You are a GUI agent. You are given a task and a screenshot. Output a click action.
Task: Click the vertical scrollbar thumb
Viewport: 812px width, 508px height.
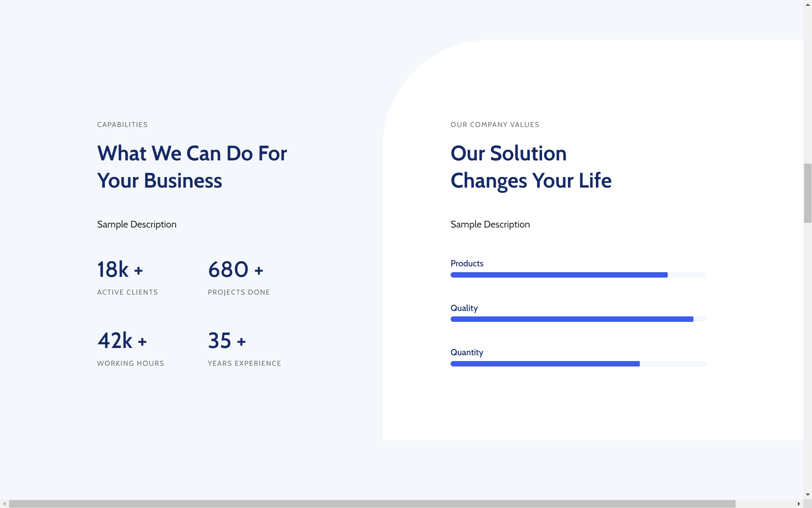(808, 193)
